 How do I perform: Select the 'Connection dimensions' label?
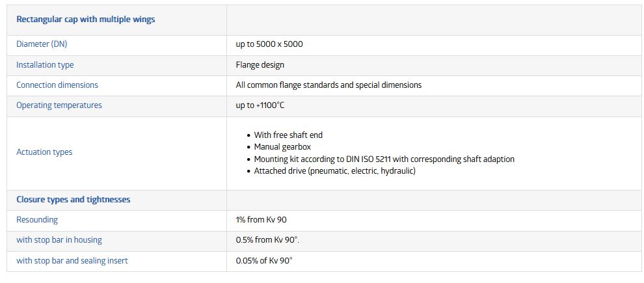57,85
